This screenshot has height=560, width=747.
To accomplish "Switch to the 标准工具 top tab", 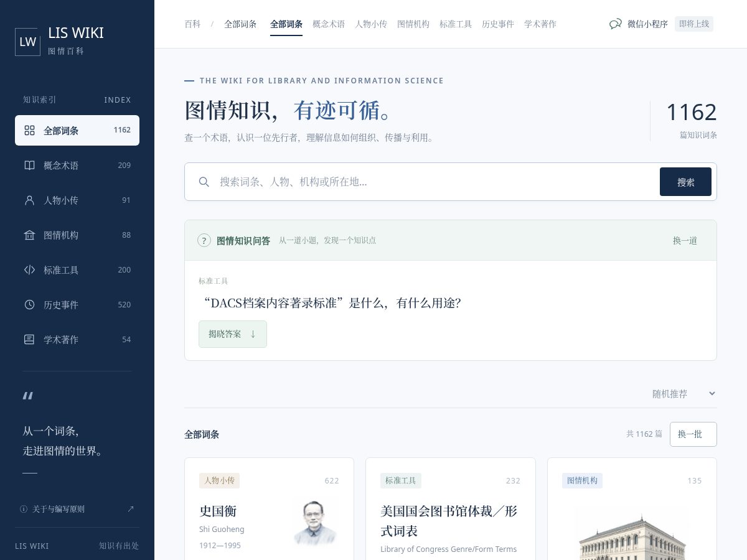I will [456, 24].
